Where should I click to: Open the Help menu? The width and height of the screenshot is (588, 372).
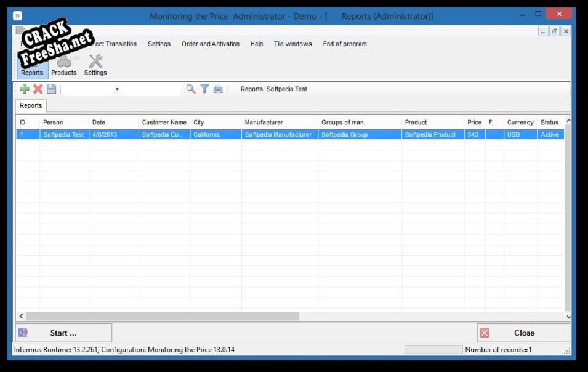point(257,44)
